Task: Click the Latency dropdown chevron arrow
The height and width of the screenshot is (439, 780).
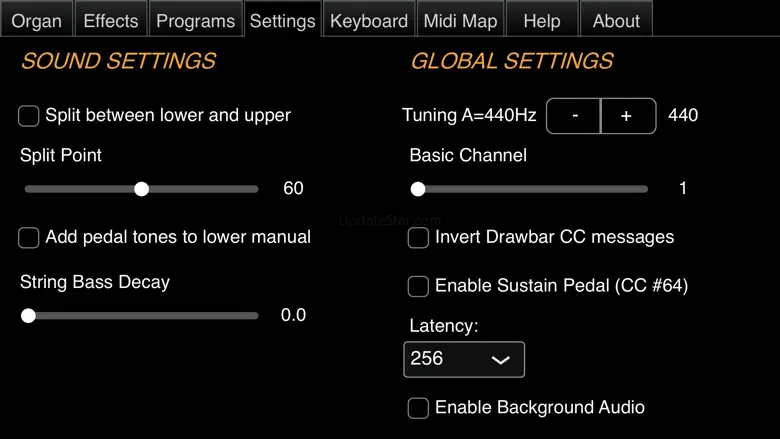Action: point(501,360)
